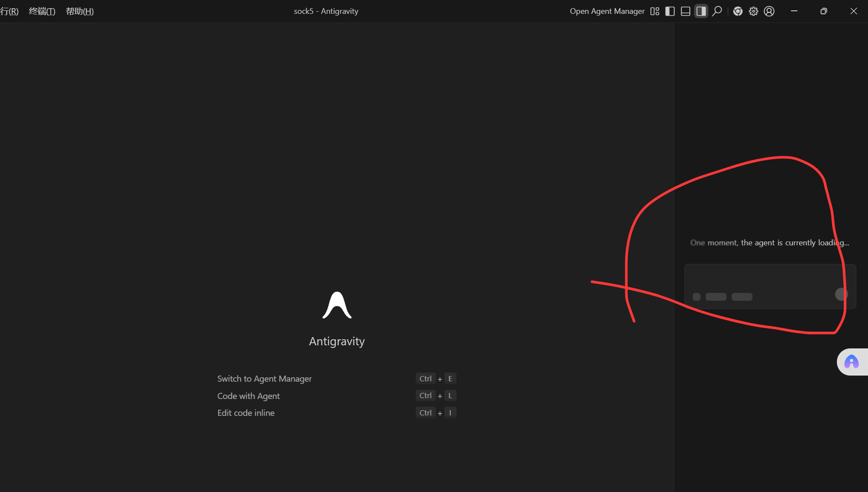The width and height of the screenshot is (868, 492).
Task: Click Code with Agent shortcut entry
Action: point(248,396)
